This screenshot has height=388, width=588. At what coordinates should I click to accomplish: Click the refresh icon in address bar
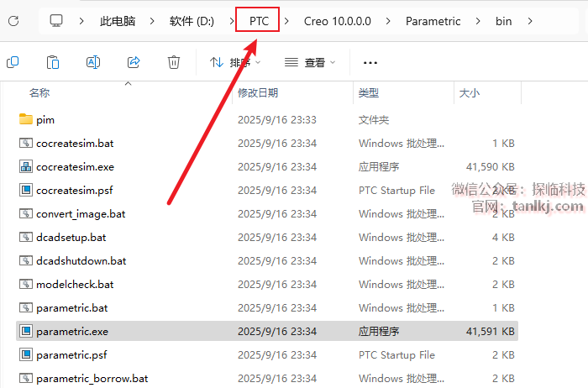(13, 21)
